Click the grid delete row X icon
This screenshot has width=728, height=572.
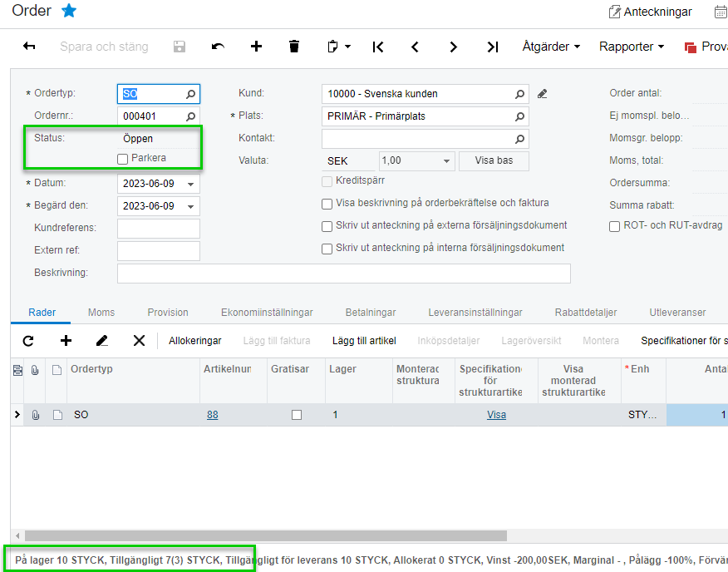[139, 341]
